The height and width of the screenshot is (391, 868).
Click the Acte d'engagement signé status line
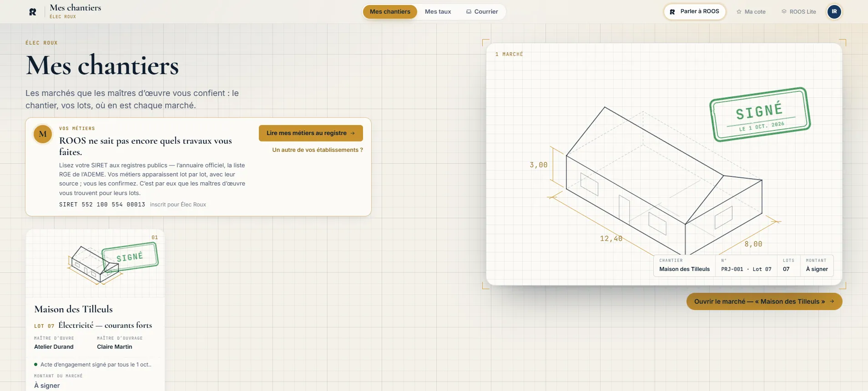93,365
